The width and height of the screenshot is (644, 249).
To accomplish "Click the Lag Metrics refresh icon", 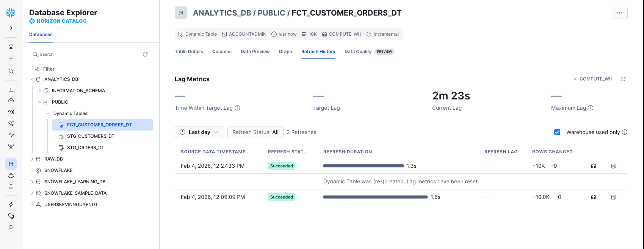I will (623, 79).
